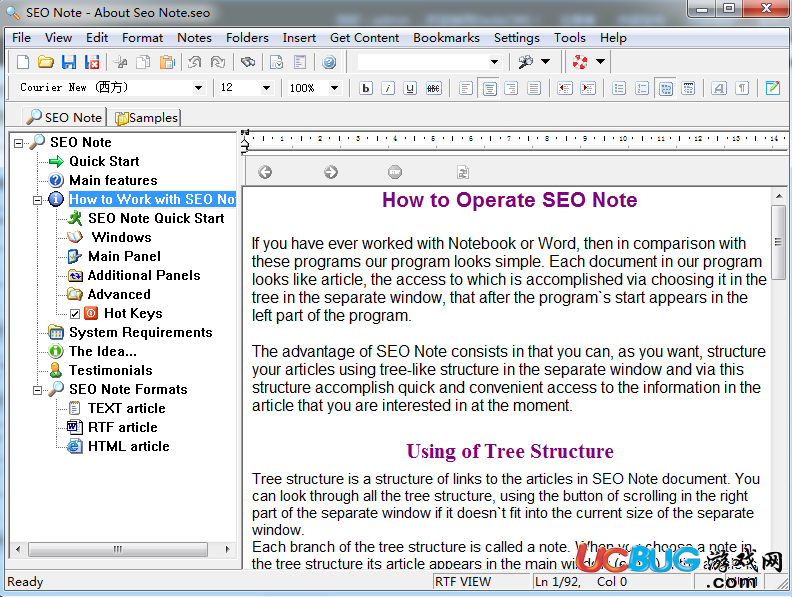Screen dimensions: 792x597
Task: Open the File menu
Action: pos(22,38)
